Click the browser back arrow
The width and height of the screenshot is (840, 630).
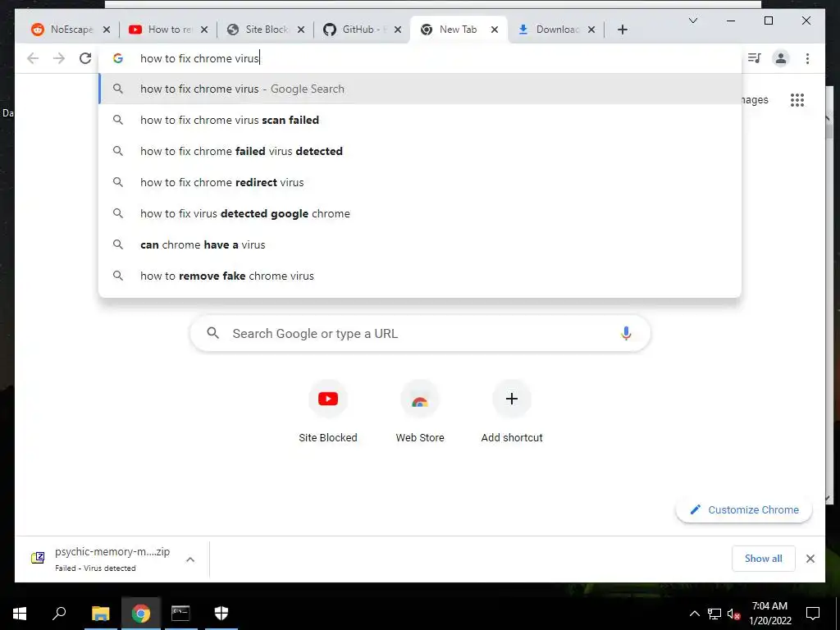pos(33,58)
